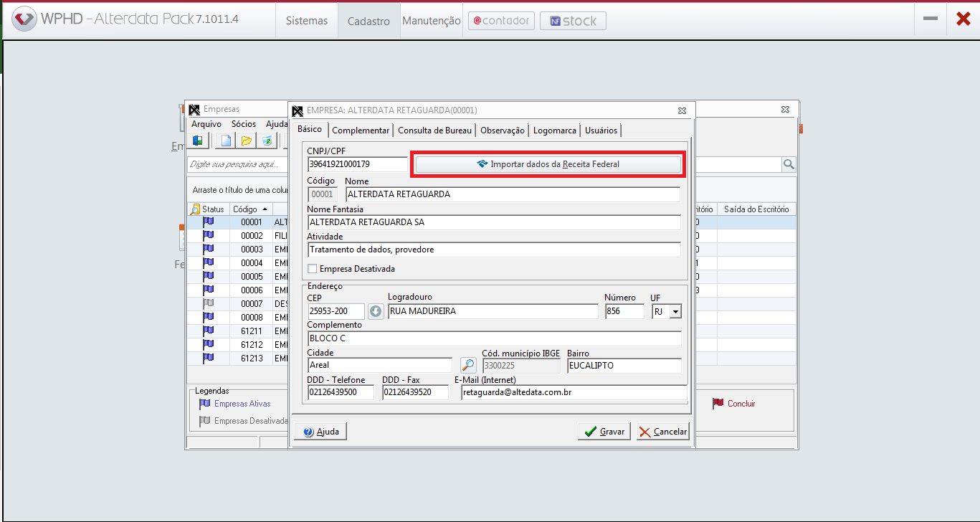
Task: Click Importar dados da Receita Federal
Action: (x=548, y=164)
